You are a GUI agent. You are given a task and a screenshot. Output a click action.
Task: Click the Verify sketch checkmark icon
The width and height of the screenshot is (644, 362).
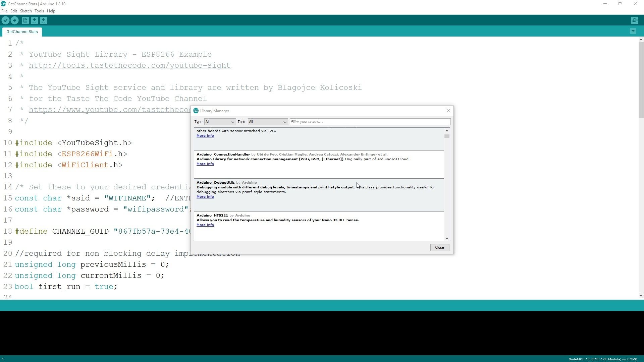coord(5,20)
